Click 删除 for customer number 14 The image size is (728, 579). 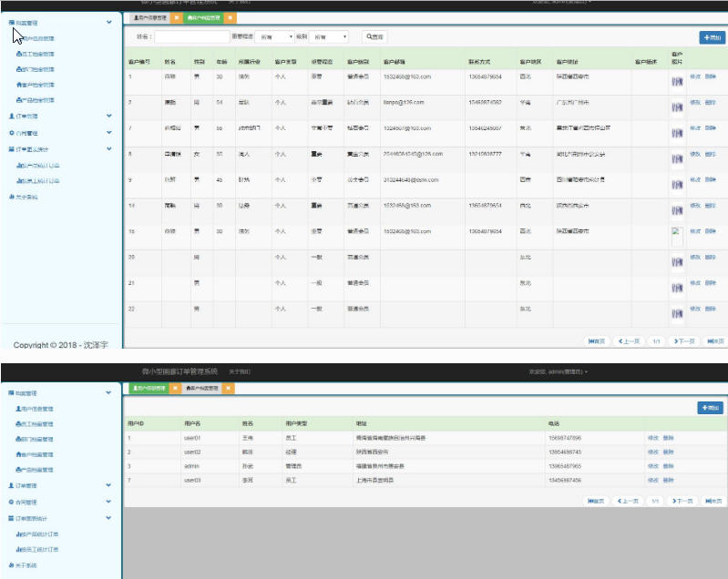click(x=711, y=206)
